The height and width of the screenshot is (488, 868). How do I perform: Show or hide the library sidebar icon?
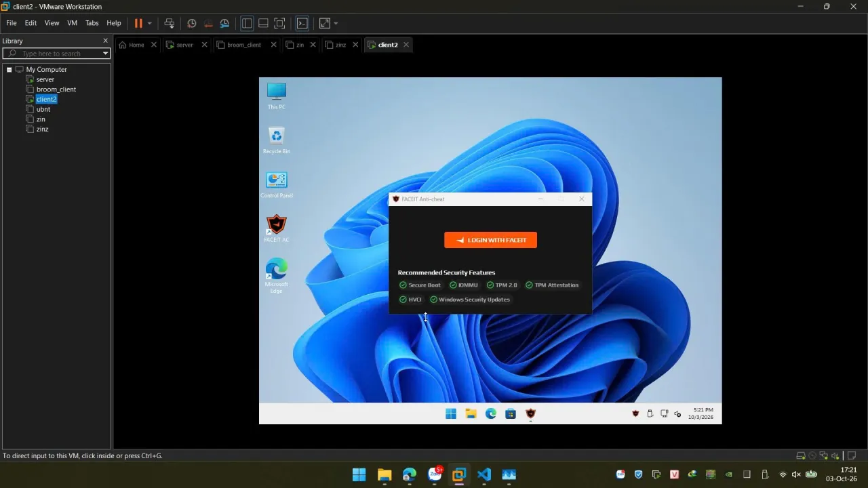pos(247,23)
